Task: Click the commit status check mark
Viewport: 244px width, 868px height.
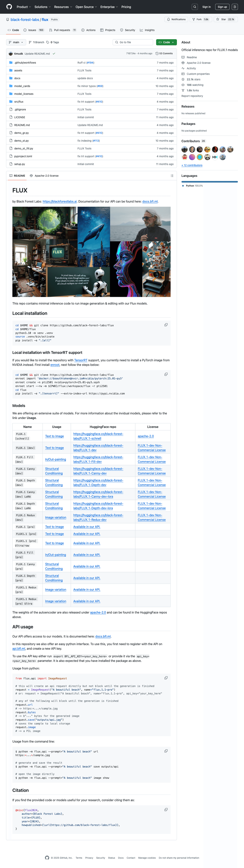Action: (54, 54)
